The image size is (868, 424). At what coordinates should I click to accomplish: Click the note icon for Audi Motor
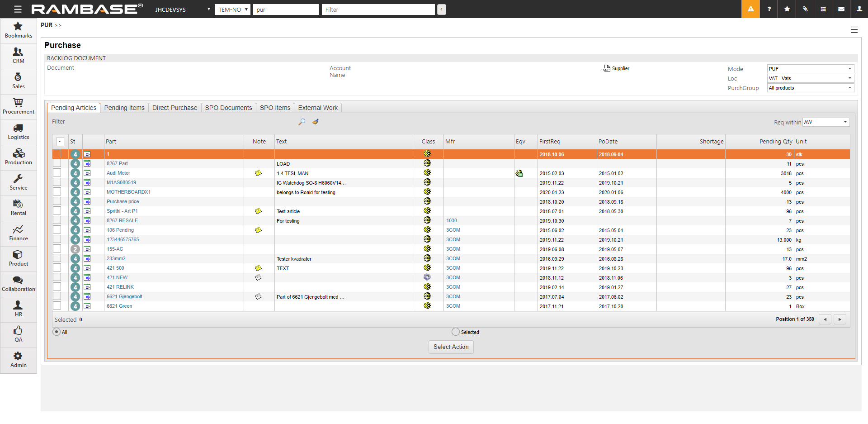[x=258, y=173]
